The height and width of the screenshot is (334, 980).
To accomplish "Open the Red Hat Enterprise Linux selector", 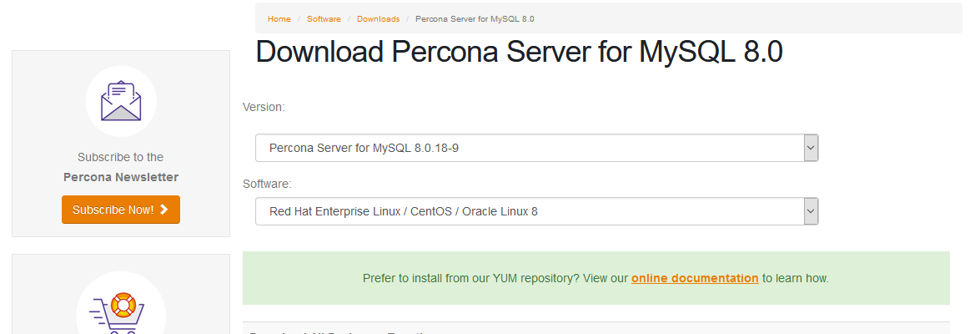I will 537,211.
